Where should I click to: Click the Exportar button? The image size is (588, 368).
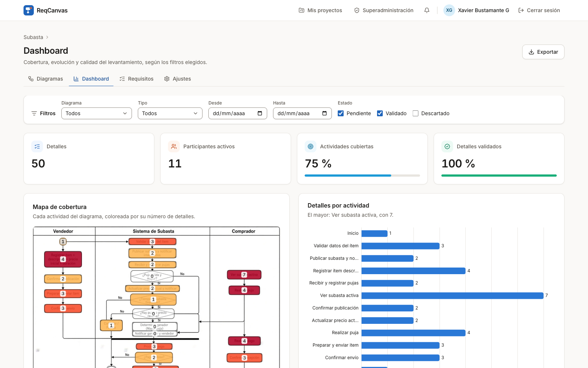[543, 52]
